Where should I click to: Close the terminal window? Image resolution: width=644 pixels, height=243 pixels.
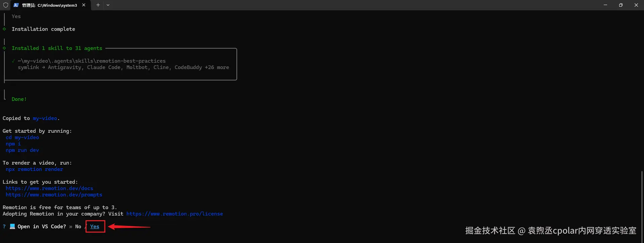636,5
